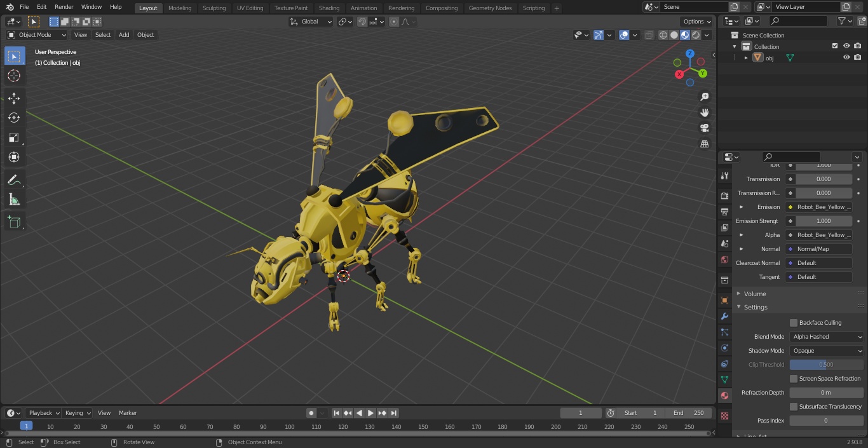Open the Output properties tab
This screenshot has width=868, height=448.
(724, 212)
